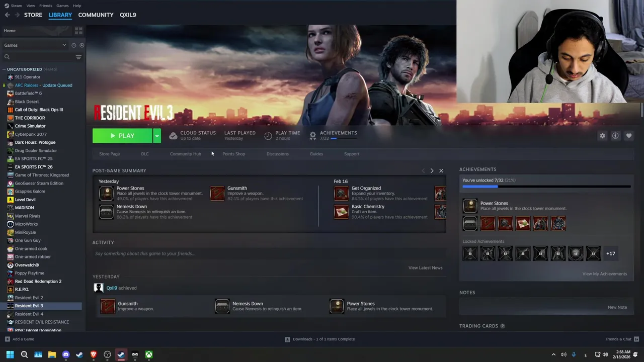The width and height of the screenshot is (644, 362).
Task: Expand +17 more locked achievements
Action: tap(610, 254)
